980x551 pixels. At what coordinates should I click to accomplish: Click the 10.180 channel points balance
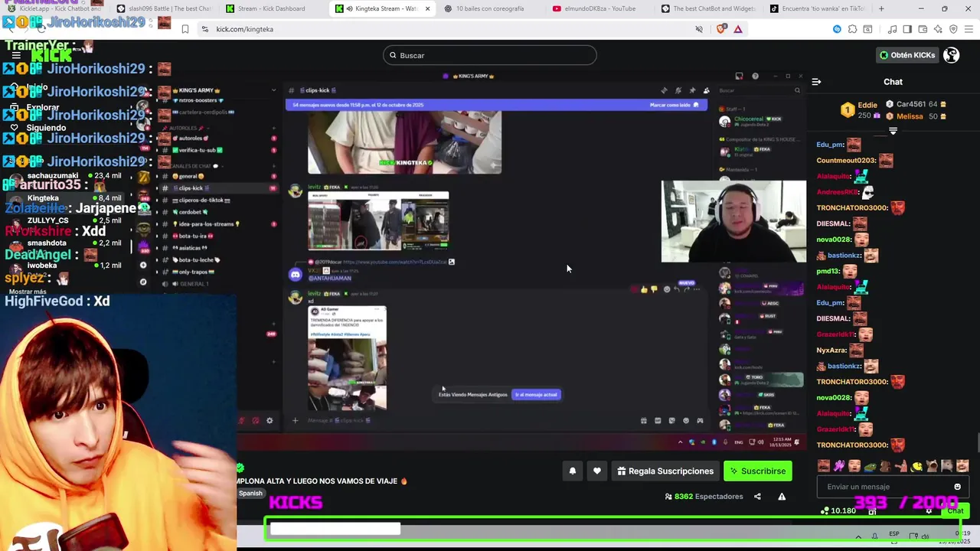point(838,510)
